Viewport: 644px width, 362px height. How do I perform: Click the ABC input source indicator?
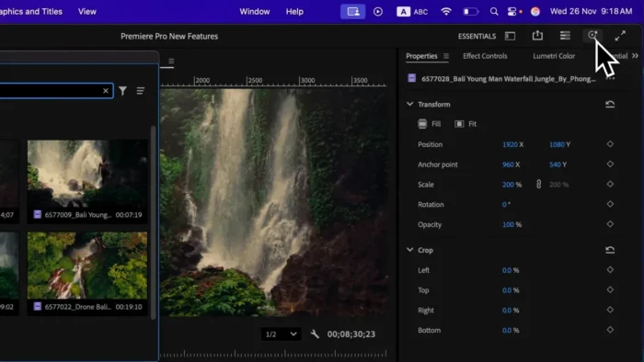[x=412, y=11]
